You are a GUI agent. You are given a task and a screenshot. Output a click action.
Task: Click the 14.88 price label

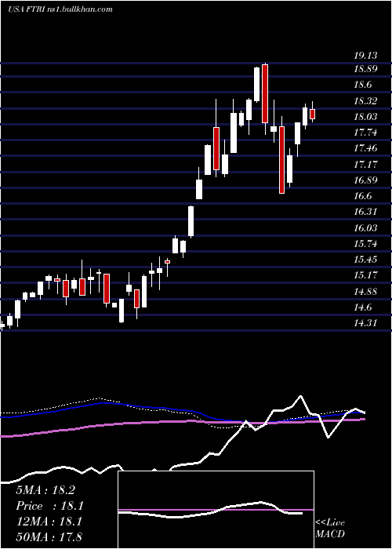click(365, 291)
